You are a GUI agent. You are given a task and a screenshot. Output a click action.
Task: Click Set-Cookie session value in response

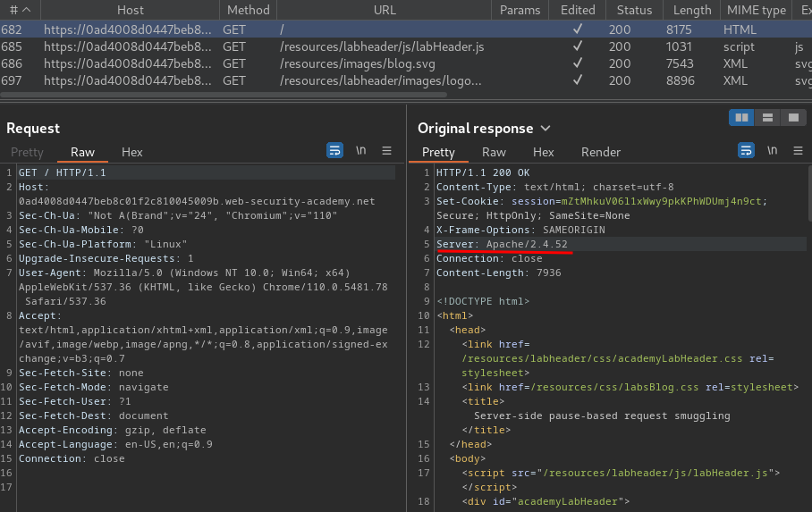[661, 201]
